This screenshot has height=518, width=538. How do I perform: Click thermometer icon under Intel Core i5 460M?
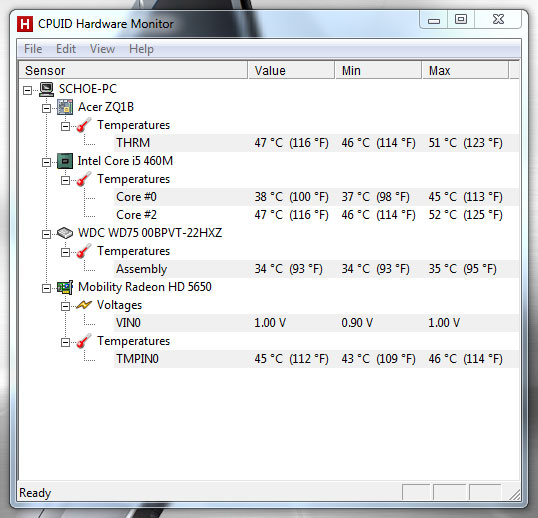click(84, 179)
